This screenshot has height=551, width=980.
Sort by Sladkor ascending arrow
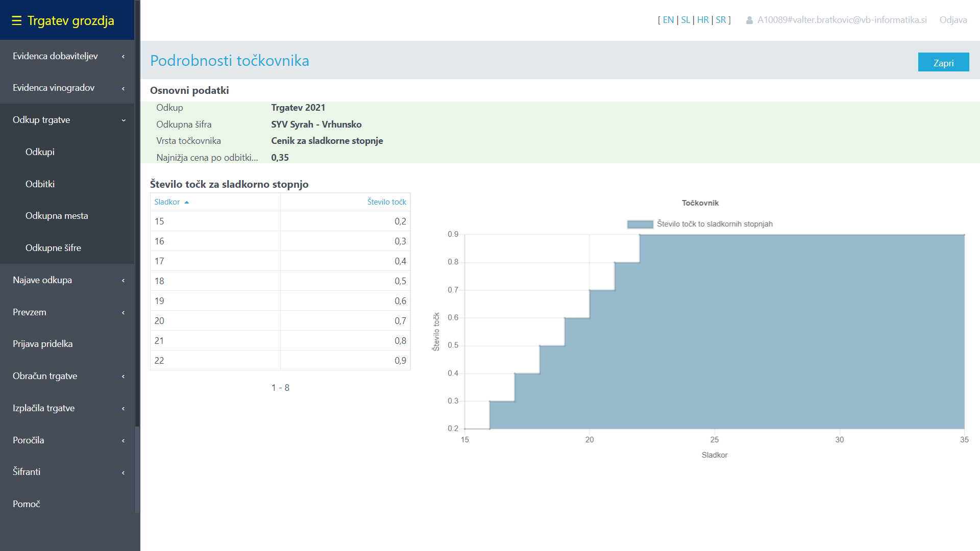[187, 203]
